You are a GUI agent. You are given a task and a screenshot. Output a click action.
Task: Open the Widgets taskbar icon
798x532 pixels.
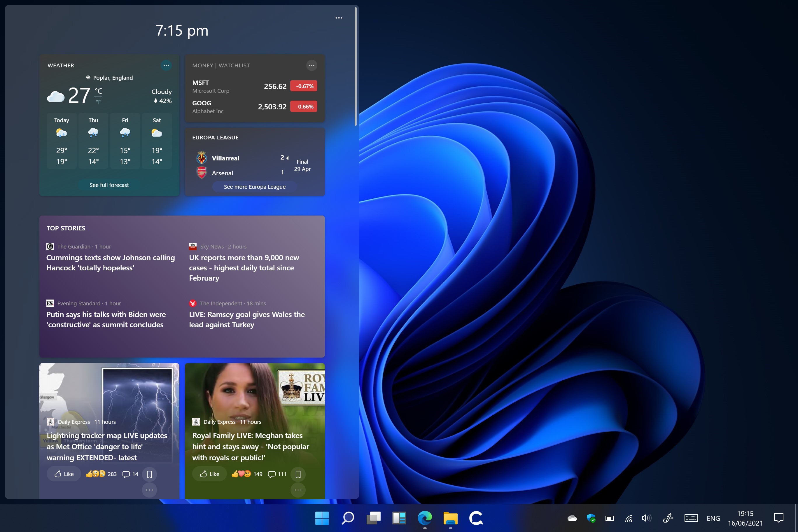click(399, 518)
